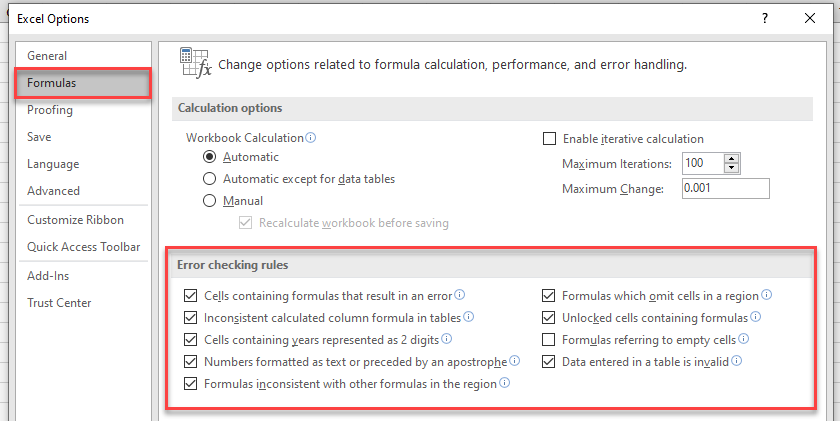Select Automatic workbook calculation
Image resolution: width=840 pixels, height=421 pixels.
(209, 157)
